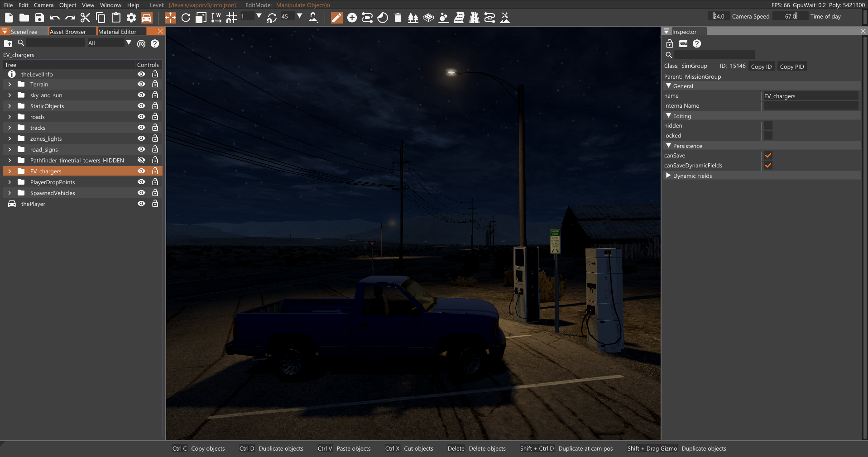
Task: Copy selection using the toolbar copy icon
Action: (101, 18)
